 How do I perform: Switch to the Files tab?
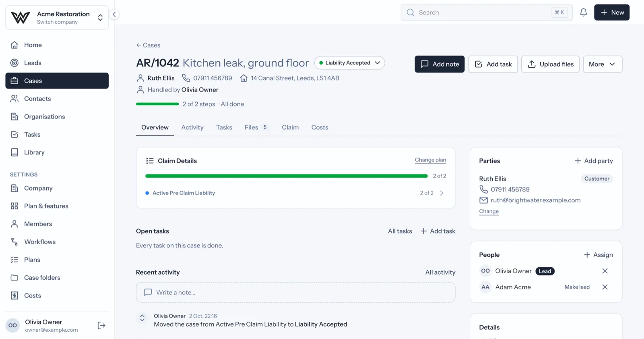(256, 127)
